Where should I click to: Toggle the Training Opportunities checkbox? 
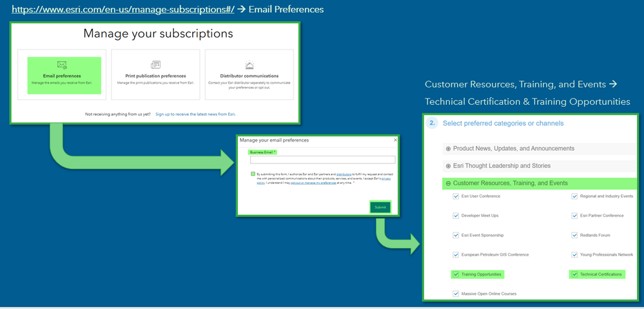(456, 274)
